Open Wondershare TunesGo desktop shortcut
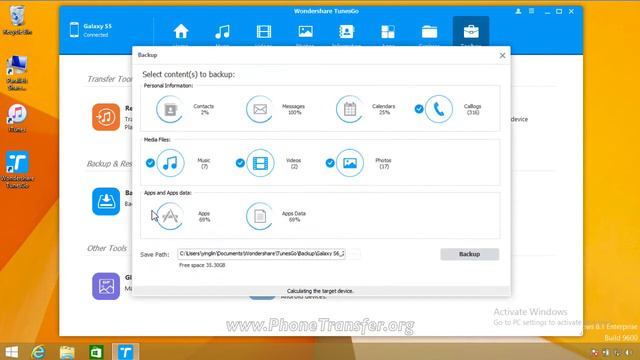The height and width of the screenshot is (360, 640). coord(17,170)
